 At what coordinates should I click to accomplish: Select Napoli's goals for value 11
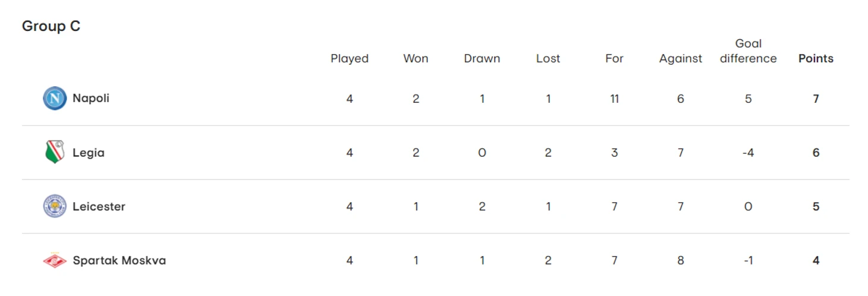click(614, 99)
